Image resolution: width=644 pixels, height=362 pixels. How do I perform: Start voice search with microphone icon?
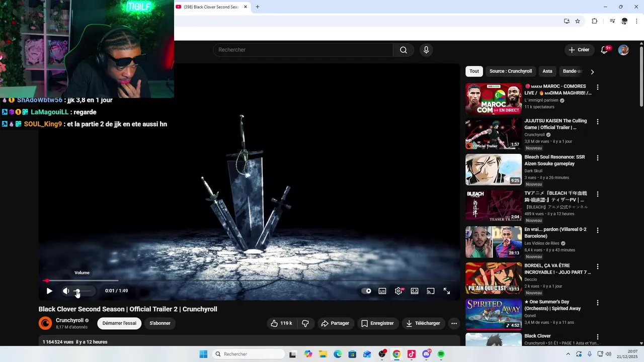click(x=426, y=50)
